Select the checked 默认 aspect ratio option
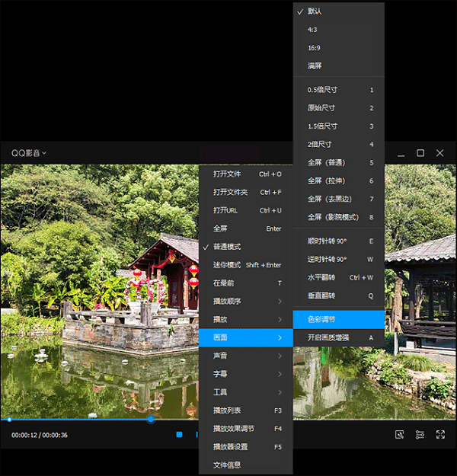Viewport: 457px width, 476px height. (x=314, y=11)
